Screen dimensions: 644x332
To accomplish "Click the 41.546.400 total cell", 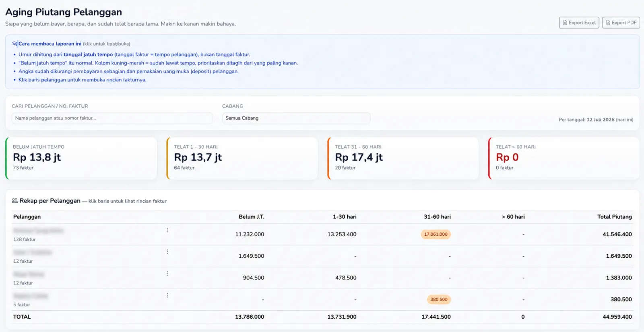I will (617, 234).
